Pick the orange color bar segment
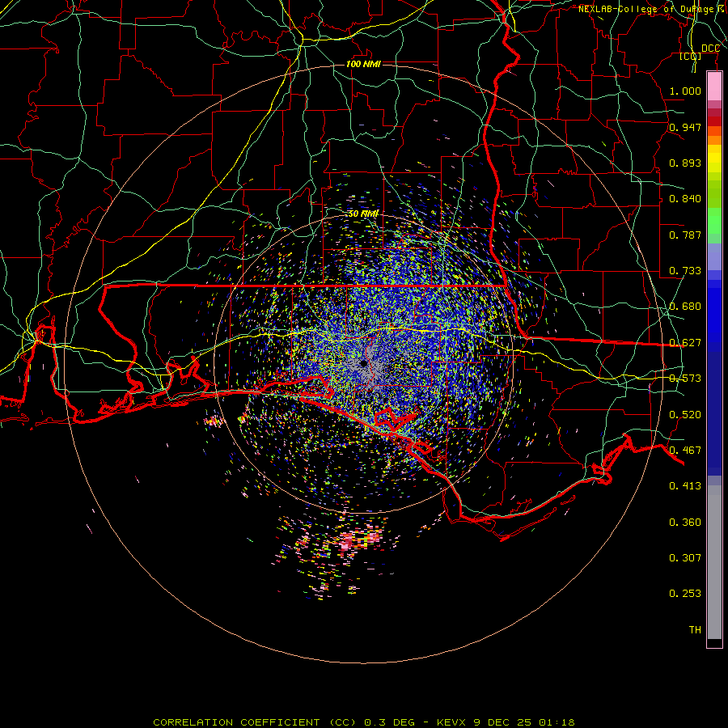Screen dimensions: 728x728 pyautogui.click(x=714, y=140)
